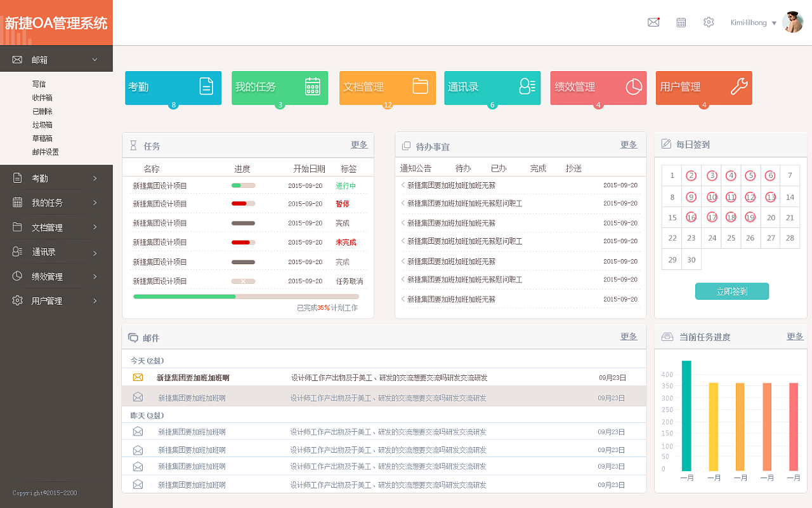Image resolution: width=812 pixels, height=508 pixels.
Task: Expand the 绩效管理 sidebar chevron
Action: (x=95, y=277)
